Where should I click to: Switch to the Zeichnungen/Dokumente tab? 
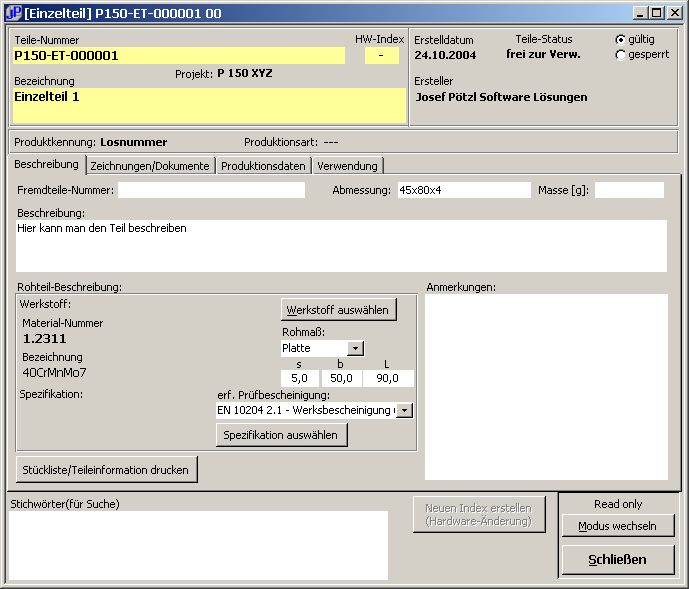[150, 166]
